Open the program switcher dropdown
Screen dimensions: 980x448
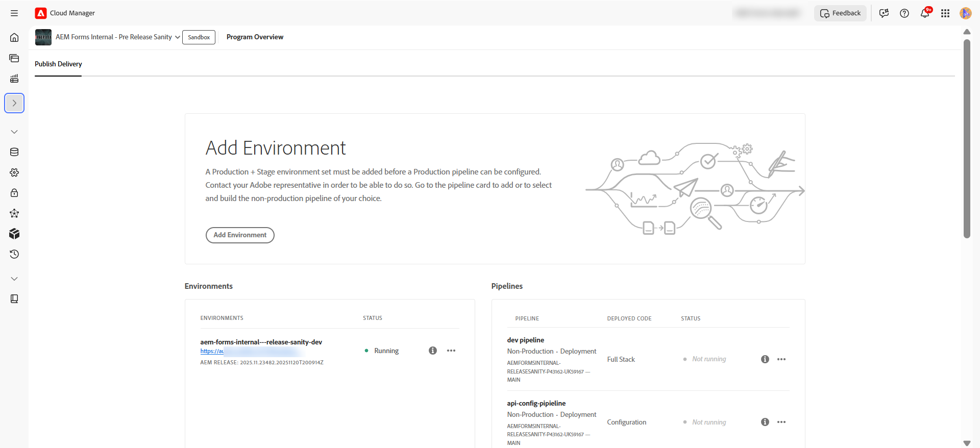[177, 37]
